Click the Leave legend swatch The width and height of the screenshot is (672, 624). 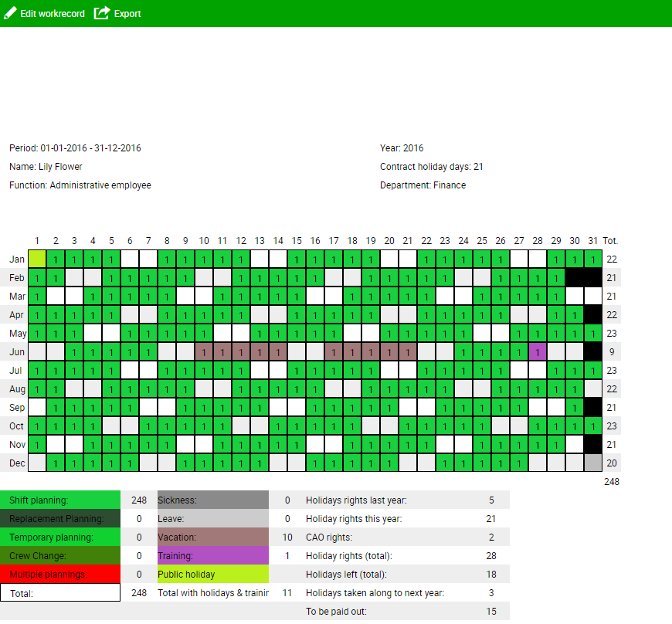tap(213, 519)
